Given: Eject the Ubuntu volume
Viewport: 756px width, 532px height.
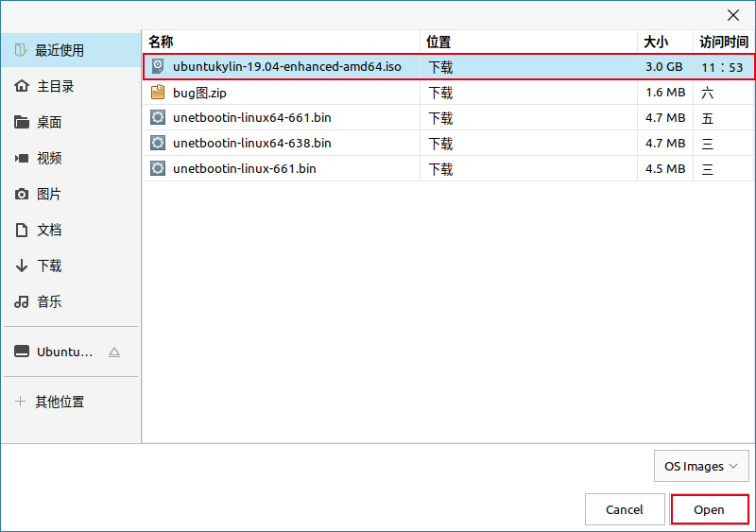Looking at the screenshot, I should click(x=114, y=352).
